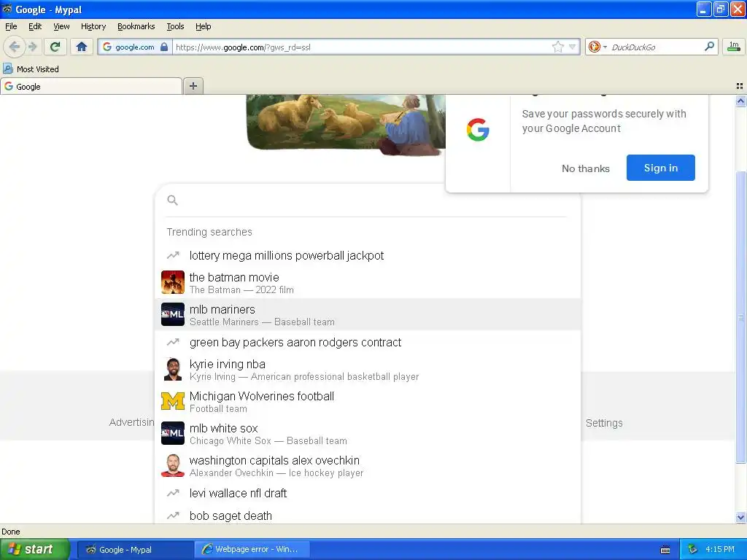Viewport: 747px width, 560px height.
Task: Open the View menu
Action: coord(61,26)
